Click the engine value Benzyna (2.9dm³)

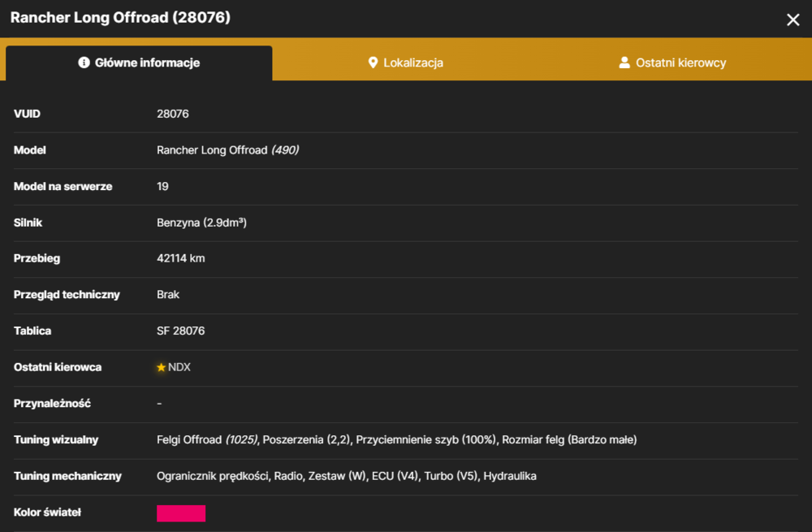pyautogui.click(x=201, y=223)
